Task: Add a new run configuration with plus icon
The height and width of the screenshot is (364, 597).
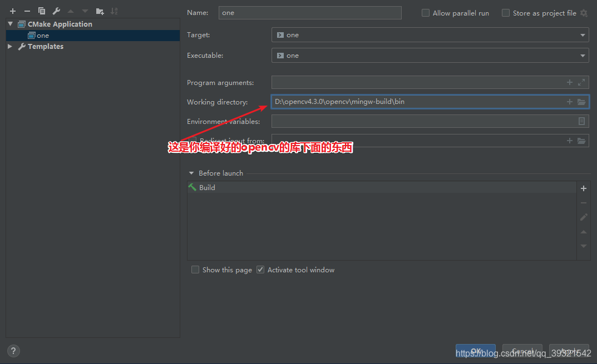Action: click(x=13, y=11)
